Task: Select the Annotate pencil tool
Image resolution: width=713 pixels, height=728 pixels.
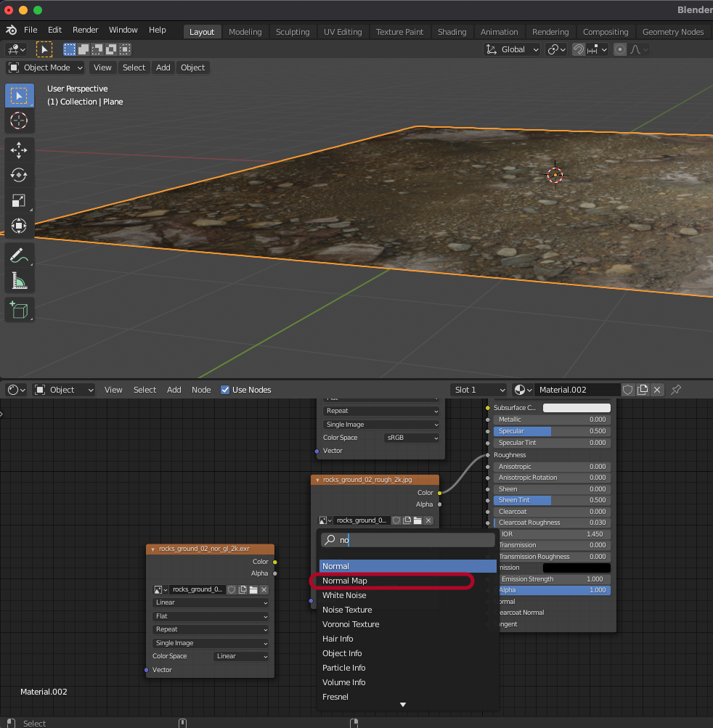Action: [x=19, y=255]
